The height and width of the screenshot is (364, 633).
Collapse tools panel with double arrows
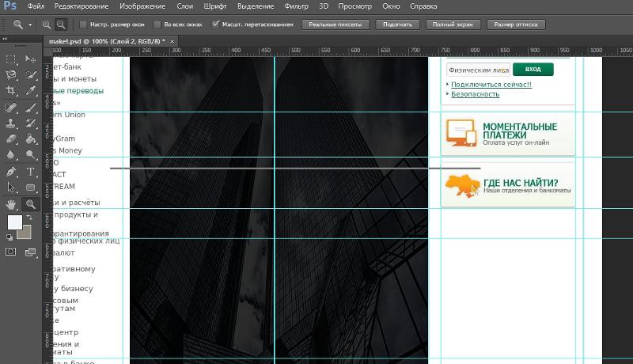[5, 39]
